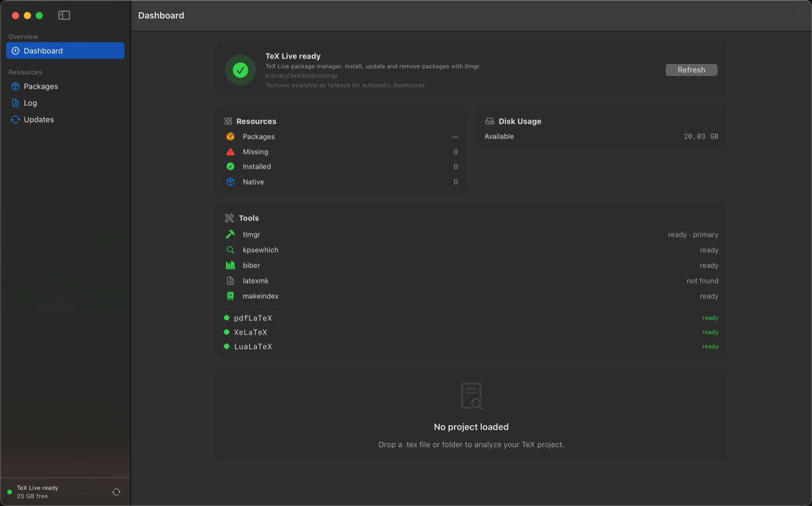This screenshot has width=812, height=506.
Task: Select the Native row label
Action: [x=253, y=182]
